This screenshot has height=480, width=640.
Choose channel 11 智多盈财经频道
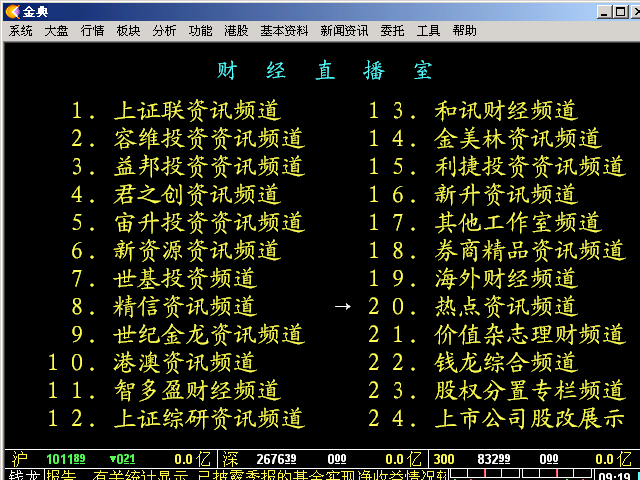pos(164,390)
